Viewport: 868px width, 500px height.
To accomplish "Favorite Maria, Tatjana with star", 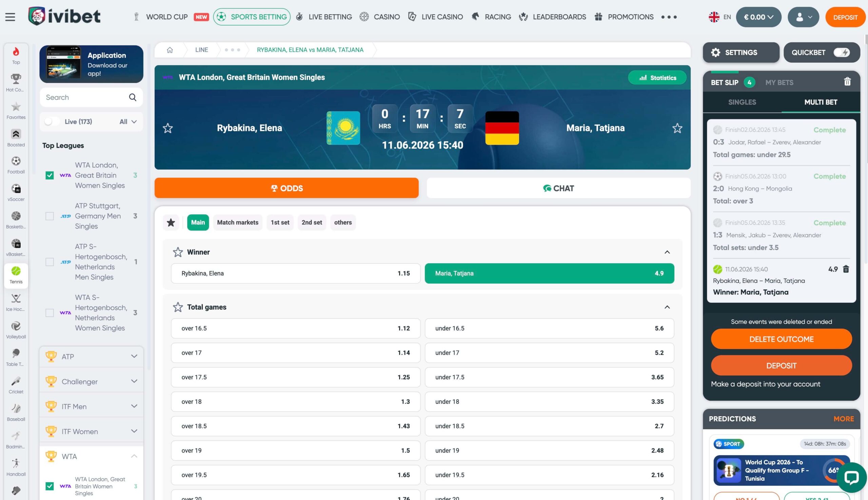I will [677, 128].
